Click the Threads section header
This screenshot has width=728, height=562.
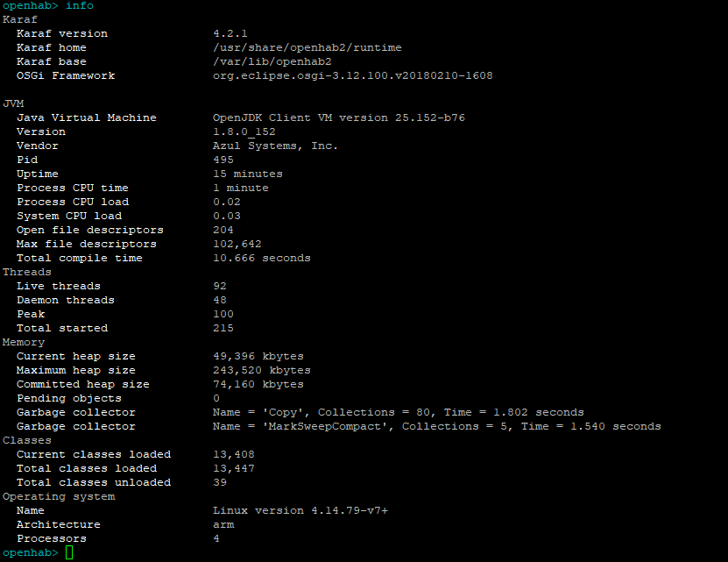point(27,272)
